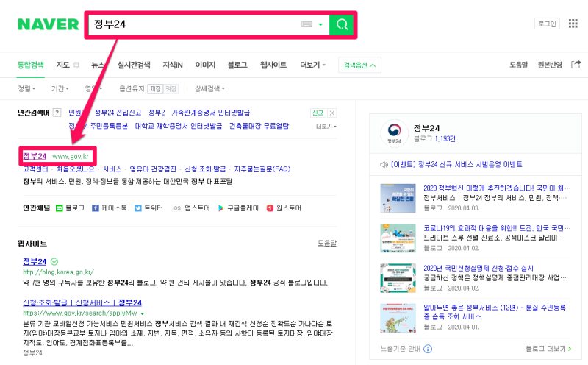Click the speaker icon beside event notice
Viewport: 588px width, 365px height.
384,165
